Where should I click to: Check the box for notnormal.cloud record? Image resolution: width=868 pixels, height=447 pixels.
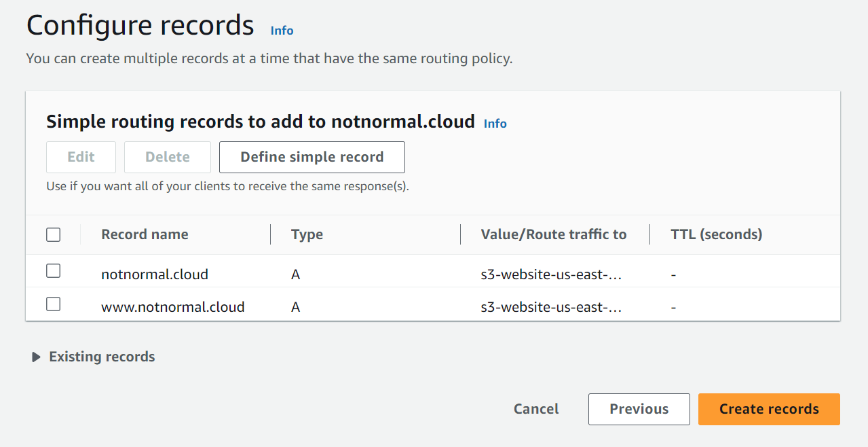pos(53,271)
